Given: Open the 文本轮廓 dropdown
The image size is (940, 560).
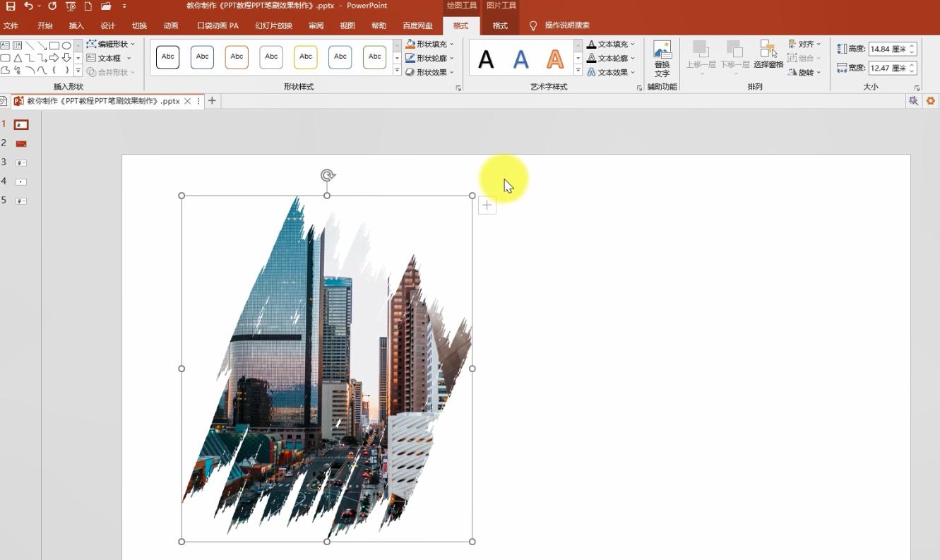Looking at the screenshot, I should pyautogui.click(x=612, y=58).
